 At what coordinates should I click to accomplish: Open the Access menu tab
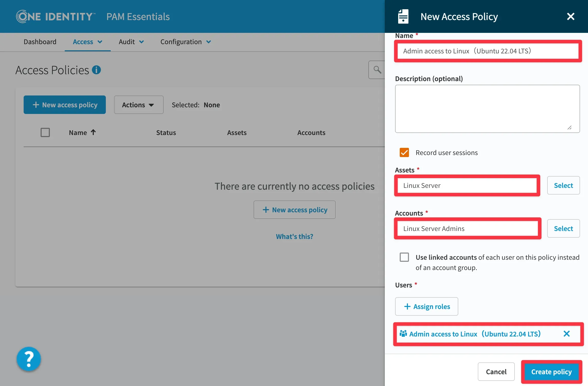(87, 42)
